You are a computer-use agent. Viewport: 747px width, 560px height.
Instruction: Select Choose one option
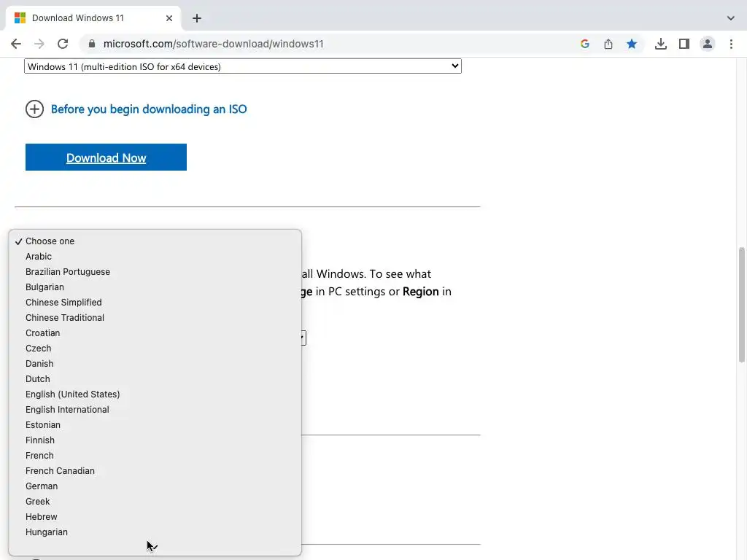tap(155, 241)
